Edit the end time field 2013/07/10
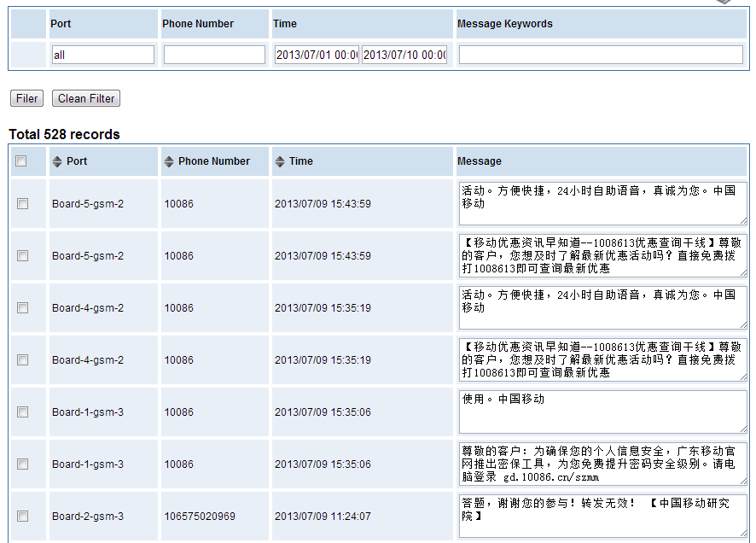Screen dimensions: 756x543 (x=404, y=55)
